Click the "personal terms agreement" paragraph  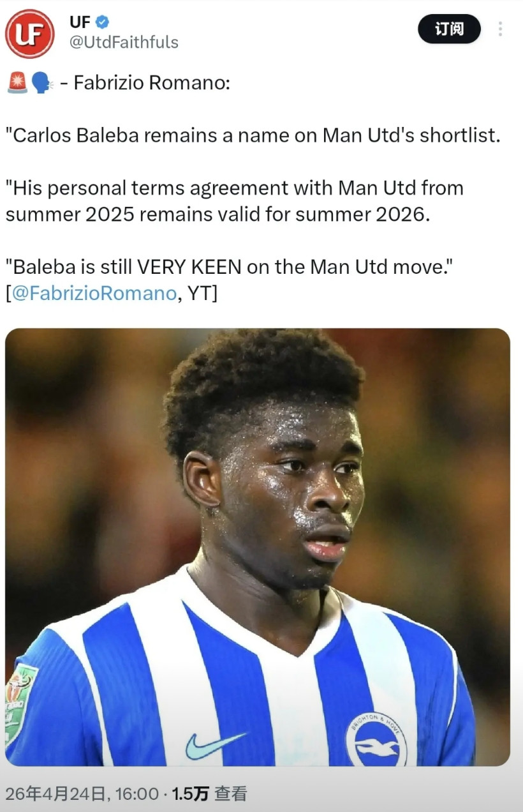235,200
